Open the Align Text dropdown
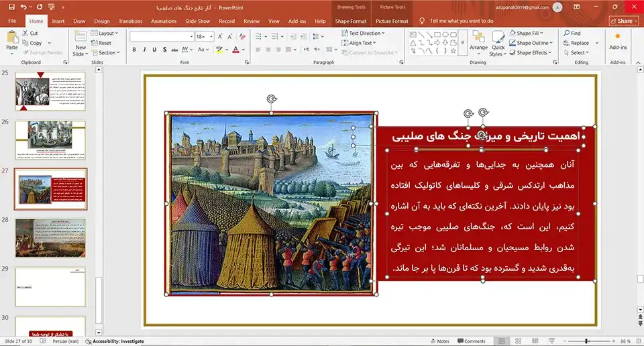This screenshot has height=346, width=644. pyautogui.click(x=358, y=43)
